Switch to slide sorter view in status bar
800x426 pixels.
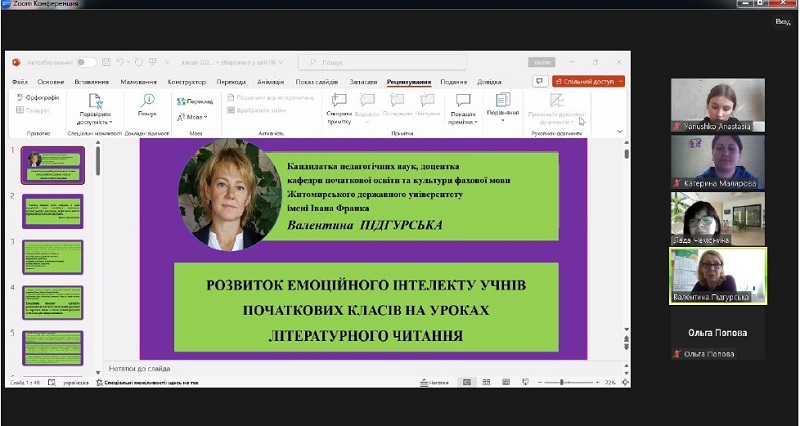click(485, 382)
